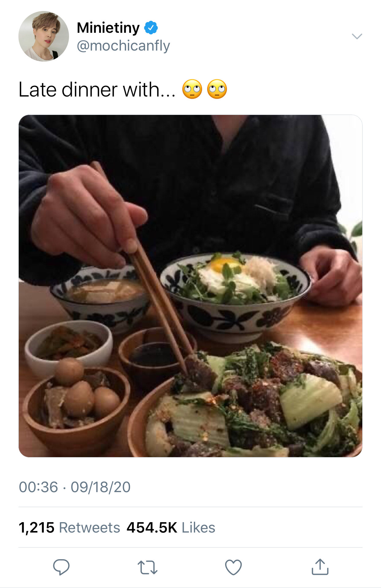View the 1,215 Retweets list

[x=69, y=528]
